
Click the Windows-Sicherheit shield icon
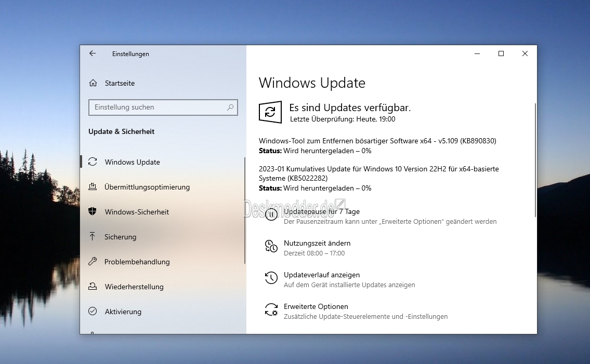point(93,211)
